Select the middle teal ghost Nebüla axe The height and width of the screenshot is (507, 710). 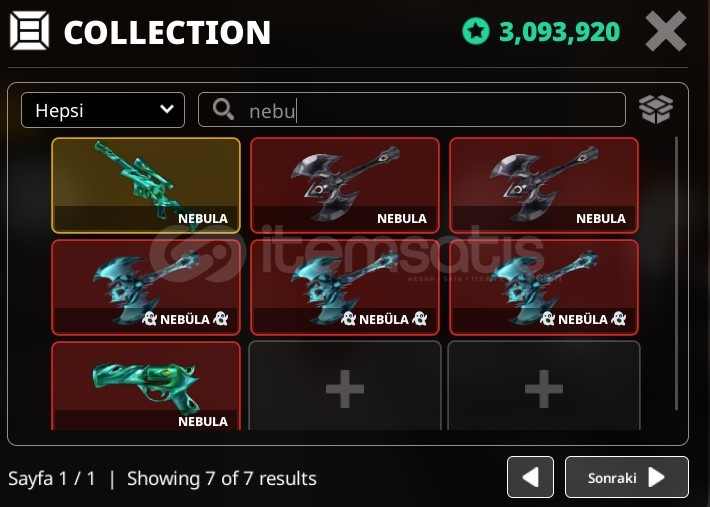click(345, 287)
